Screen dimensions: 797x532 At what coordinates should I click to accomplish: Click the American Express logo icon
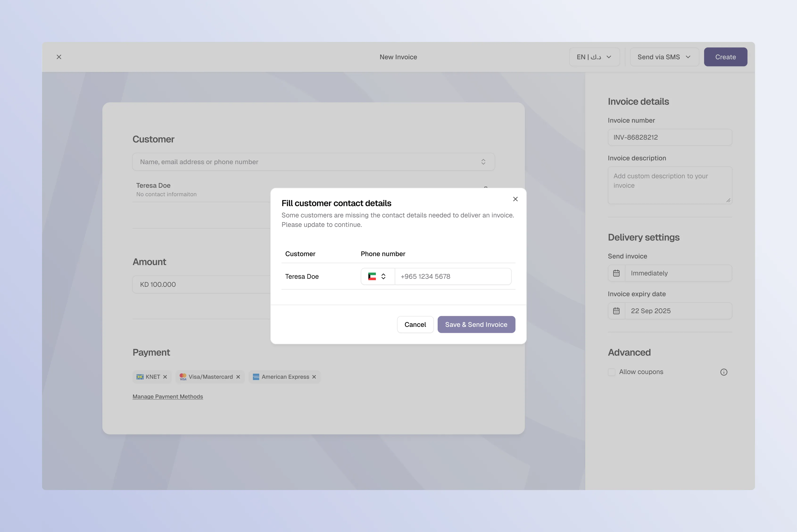(256, 377)
